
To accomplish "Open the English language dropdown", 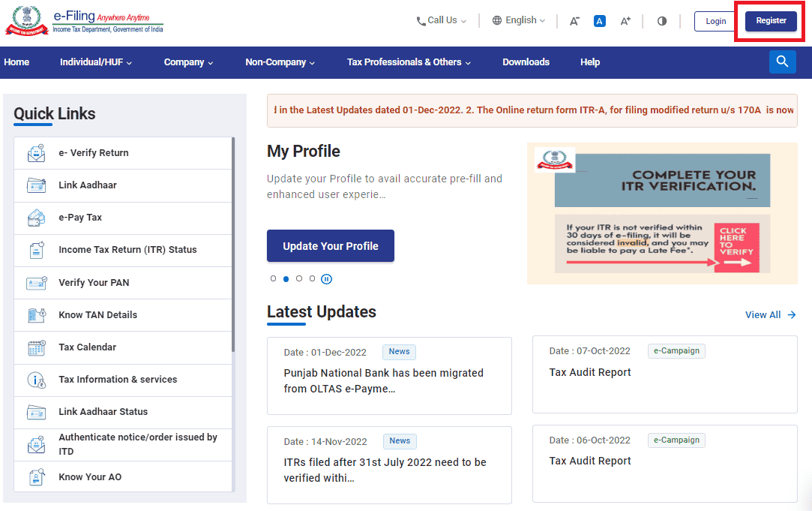I will point(519,20).
